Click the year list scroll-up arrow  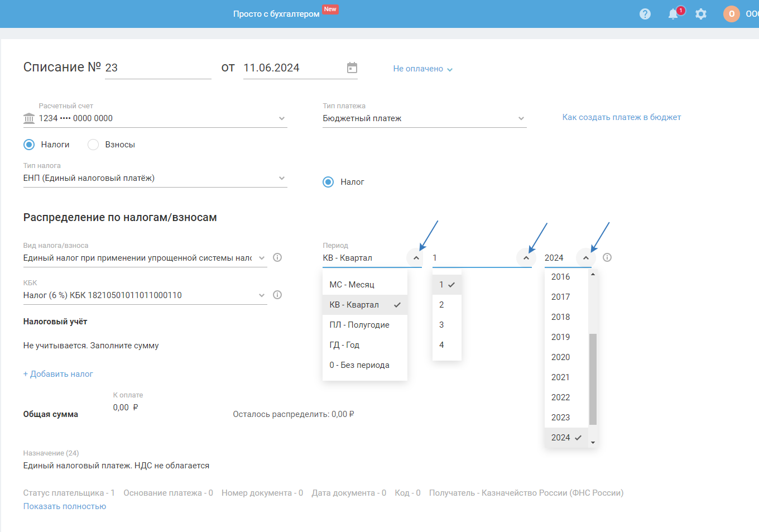[593, 274]
